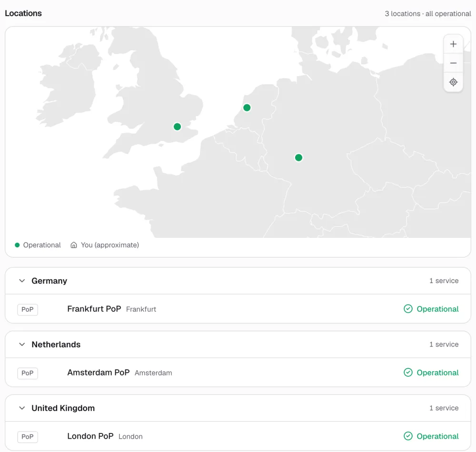This screenshot has width=476, height=452.
Task: Click Amsterdam PoP's Operational check icon
Action: point(408,373)
